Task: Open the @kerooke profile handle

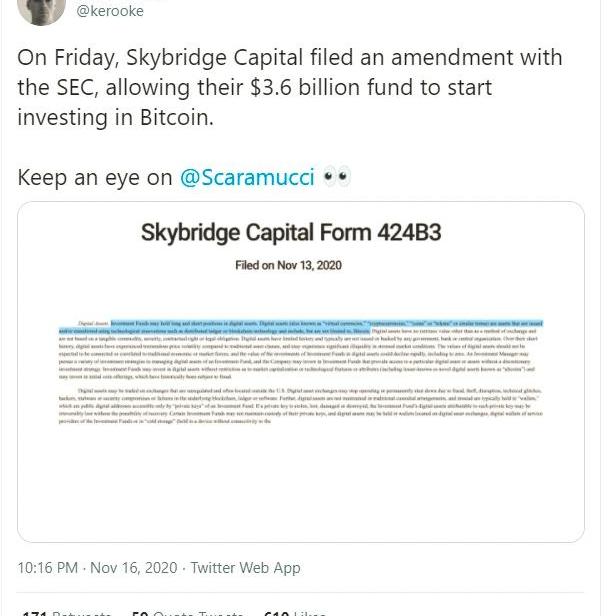Action: pyautogui.click(x=110, y=11)
